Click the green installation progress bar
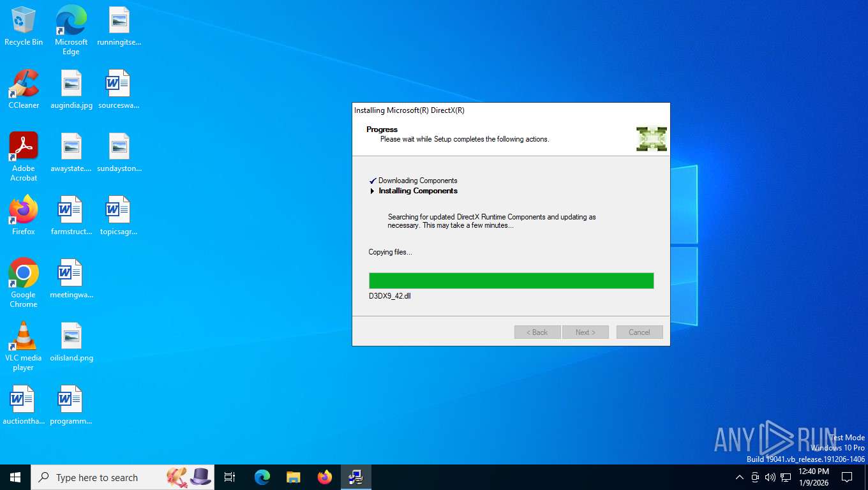 pos(511,281)
